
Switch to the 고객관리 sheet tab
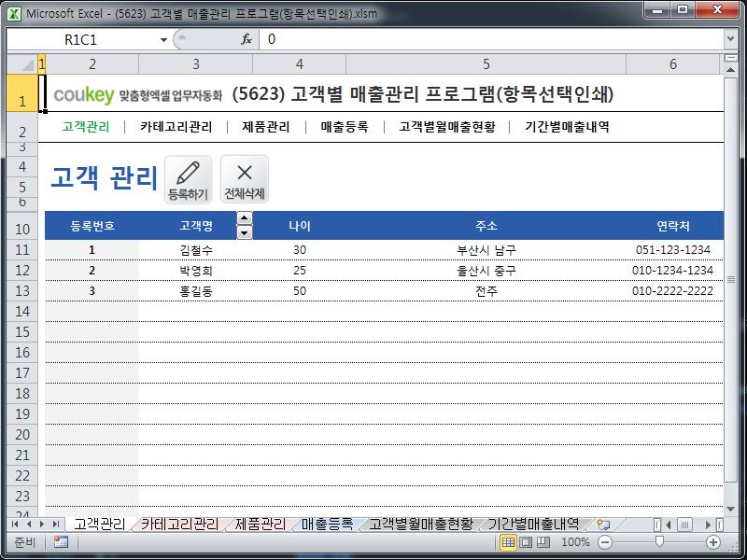pyautogui.click(x=99, y=525)
